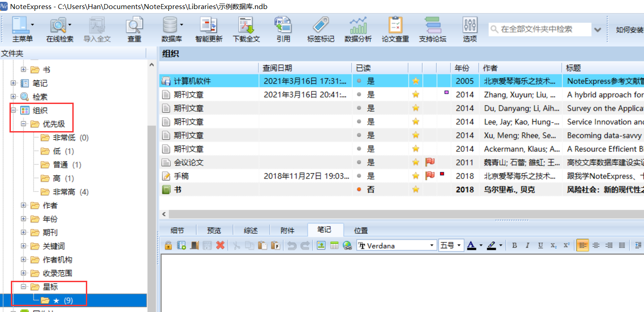Open 论文查重 paper plagiarism check
The image size is (644, 312).
point(395,29)
